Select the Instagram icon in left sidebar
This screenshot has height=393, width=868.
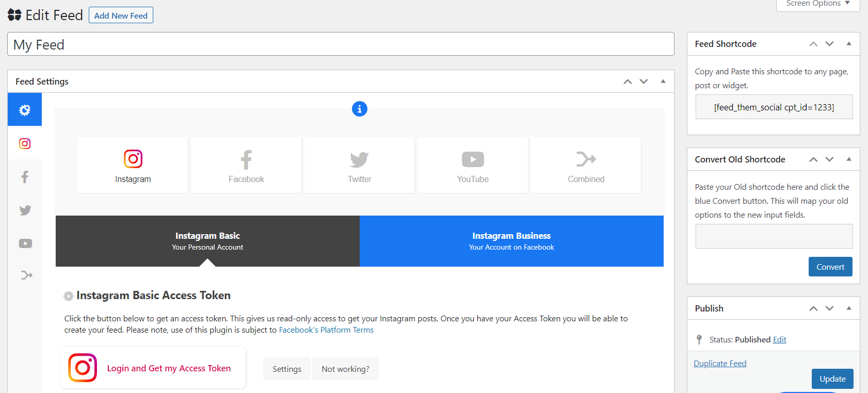pyautogui.click(x=25, y=143)
